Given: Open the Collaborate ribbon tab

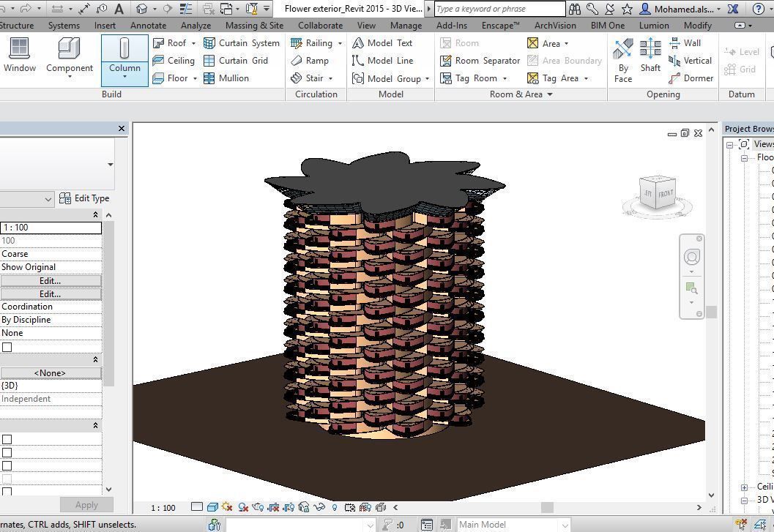Looking at the screenshot, I should 320,25.
